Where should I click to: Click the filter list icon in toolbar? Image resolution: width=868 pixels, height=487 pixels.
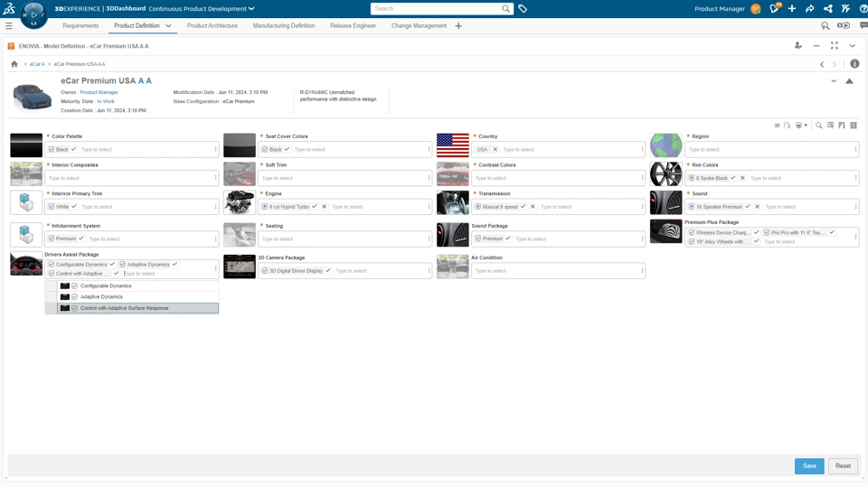[x=830, y=126]
